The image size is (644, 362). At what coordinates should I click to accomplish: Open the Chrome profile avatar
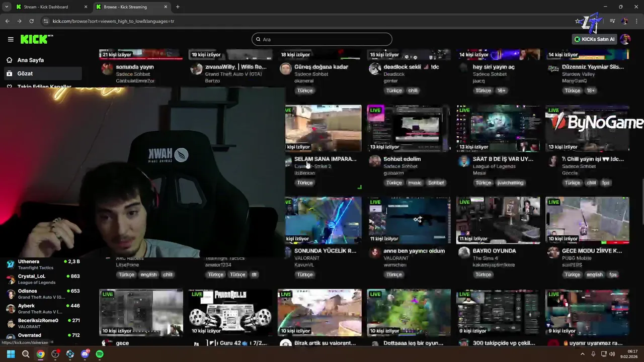(x=624, y=21)
